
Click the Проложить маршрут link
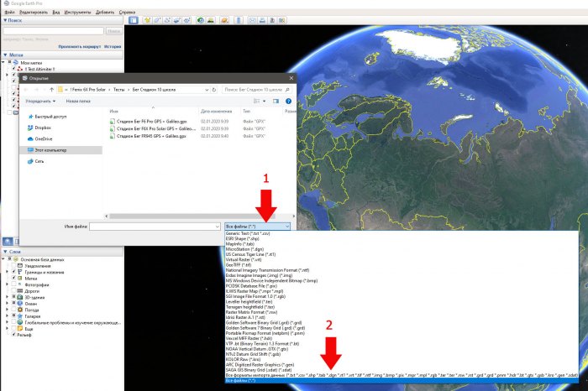click(x=80, y=46)
